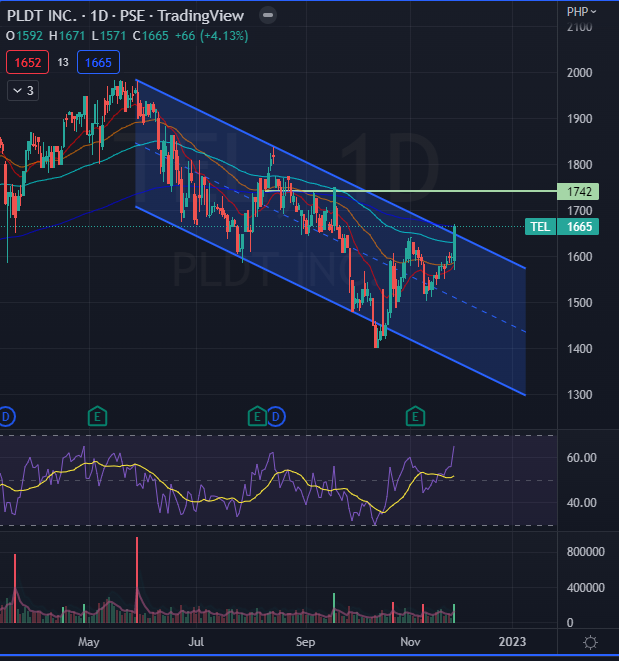
Task: Click the PLDT INC. symbol title
Action: (x=42, y=16)
